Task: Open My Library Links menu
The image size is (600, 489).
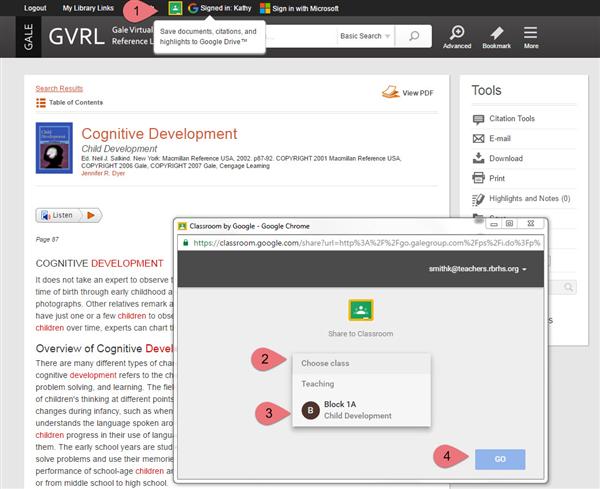Action: tap(88, 8)
